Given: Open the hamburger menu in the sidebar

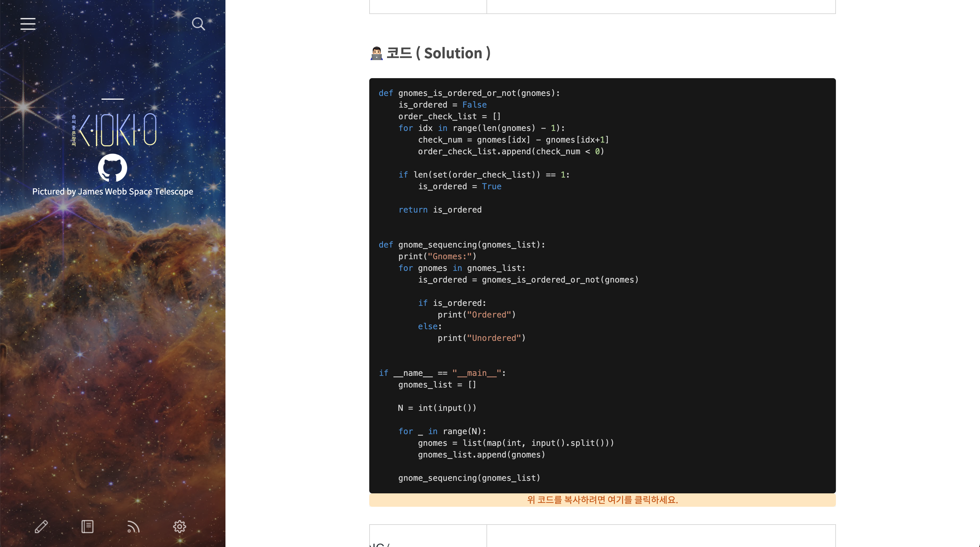Looking at the screenshot, I should point(28,24).
